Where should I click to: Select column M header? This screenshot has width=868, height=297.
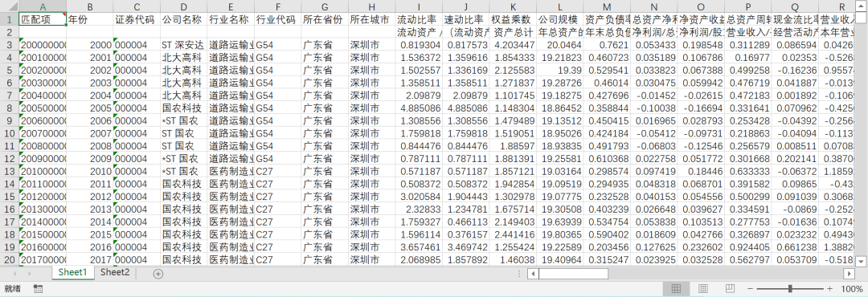[607, 6]
